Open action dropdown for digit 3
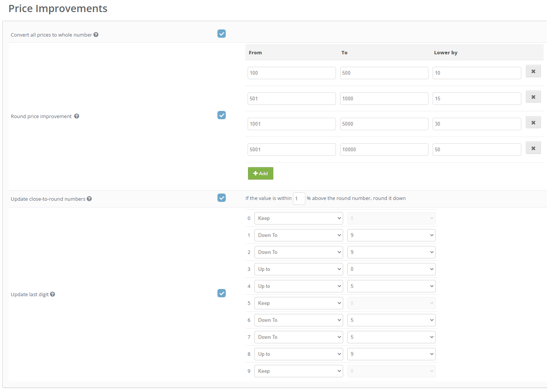This screenshot has width=547, height=392. (299, 269)
